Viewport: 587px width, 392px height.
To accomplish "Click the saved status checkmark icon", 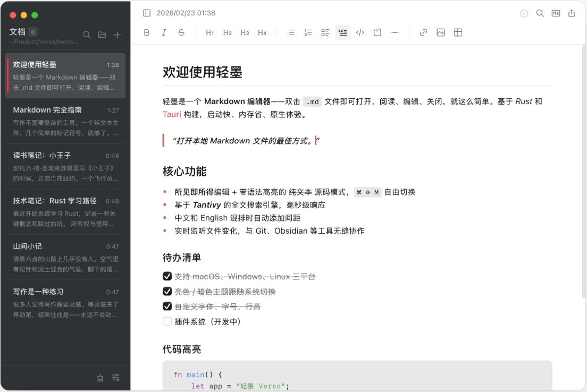I will (x=524, y=13).
